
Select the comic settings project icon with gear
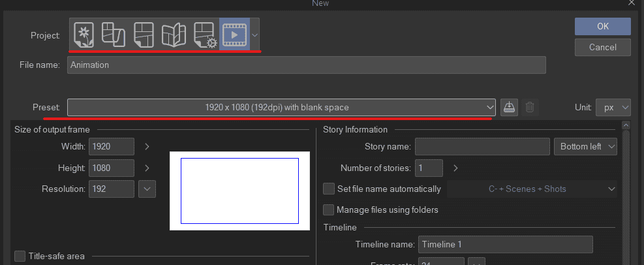[x=204, y=34]
